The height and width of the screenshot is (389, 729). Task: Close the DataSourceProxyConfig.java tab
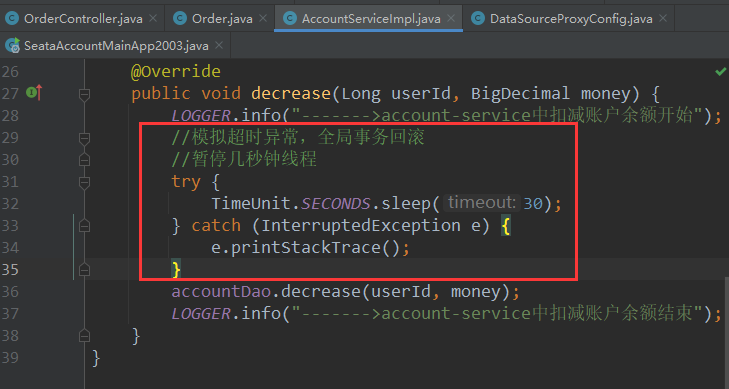point(663,19)
